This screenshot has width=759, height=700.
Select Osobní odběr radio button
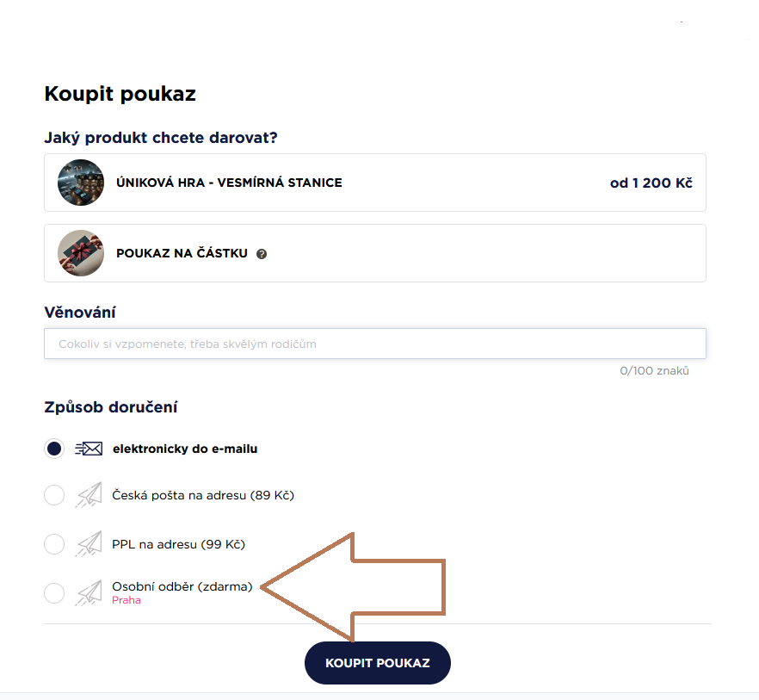54,592
